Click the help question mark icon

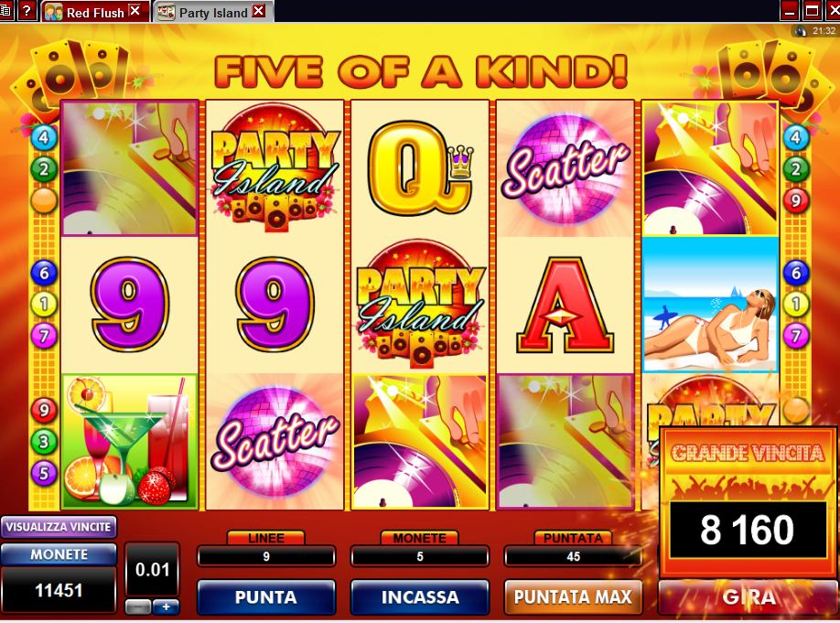(27, 10)
